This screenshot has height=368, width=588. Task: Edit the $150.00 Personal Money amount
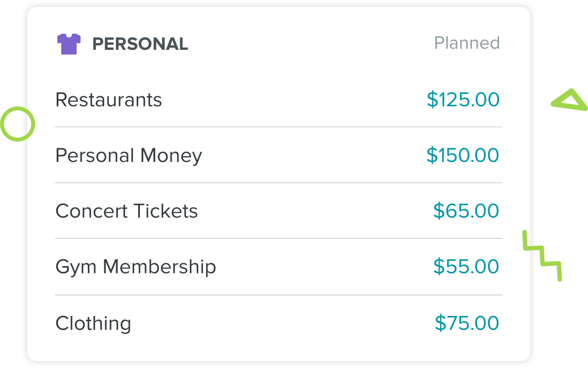pyautogui.click(x=463, y=155)
